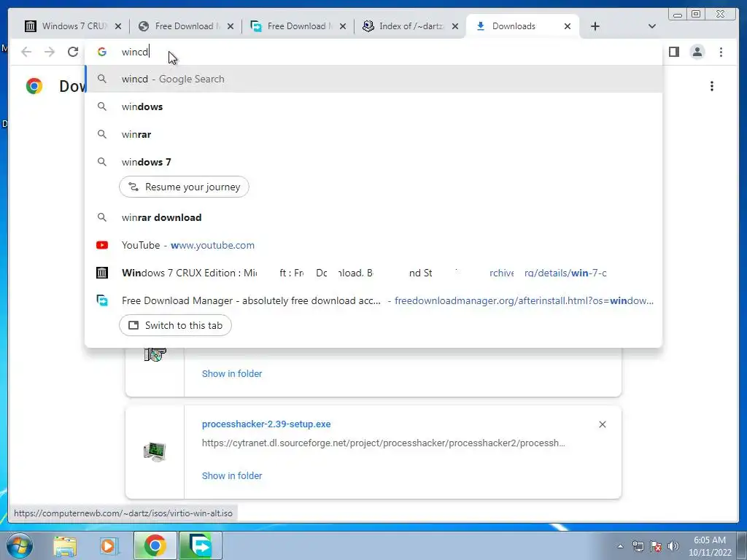
Task: Show hidden tray icons arrow
Action: (x=620, y=546)
